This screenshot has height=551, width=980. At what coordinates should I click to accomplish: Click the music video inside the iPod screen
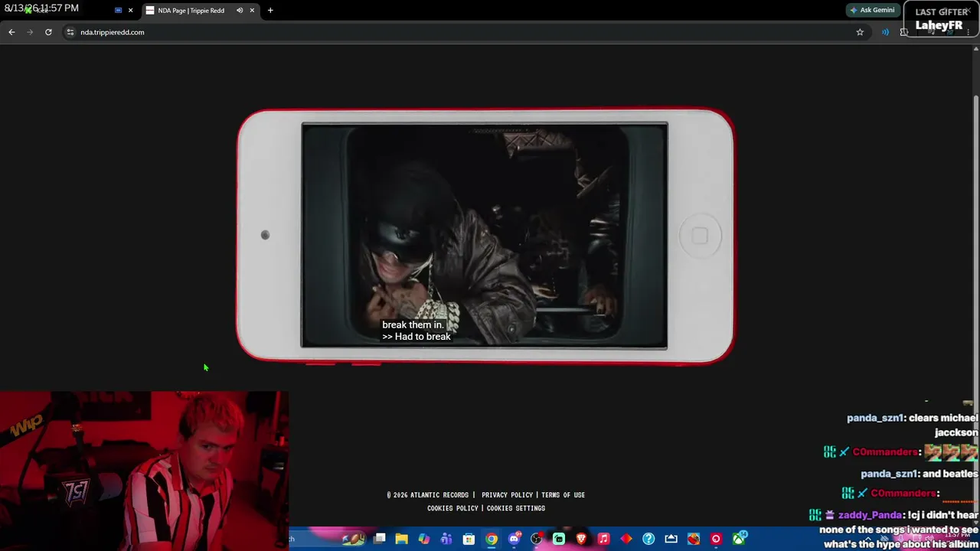click(x=484, y=236)
